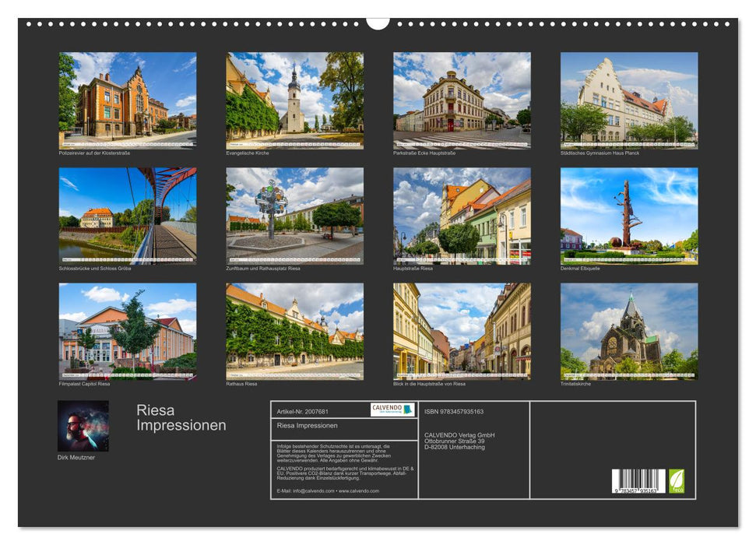Click the Artikel-Nr. 2007681 label
This screenshot has width=756, height=545.
point(304,411)
